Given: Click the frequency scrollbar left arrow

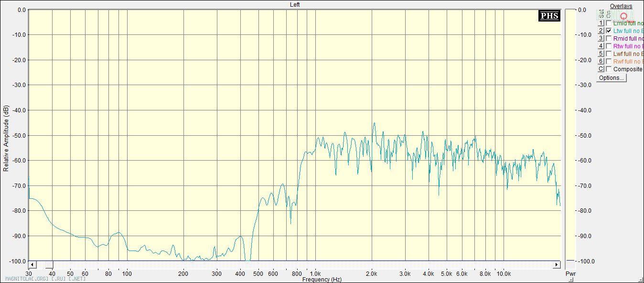Looking at the screenshot, I should 32,265.
